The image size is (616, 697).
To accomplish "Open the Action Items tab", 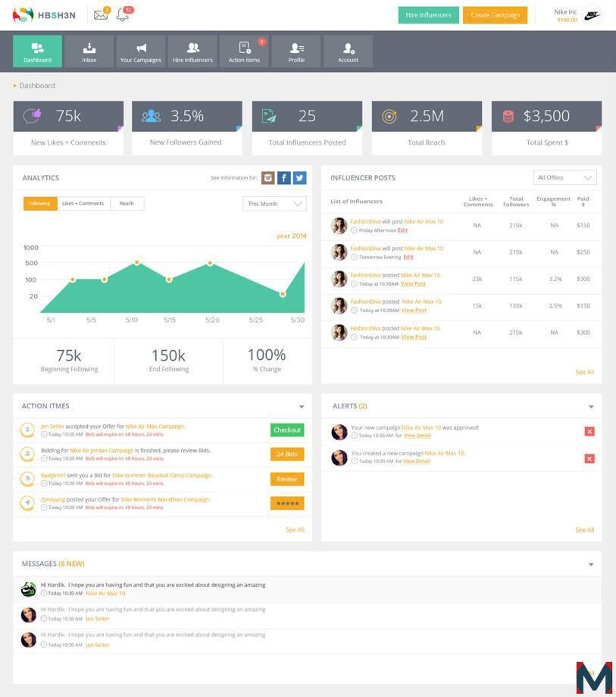I will coord(244,52).
